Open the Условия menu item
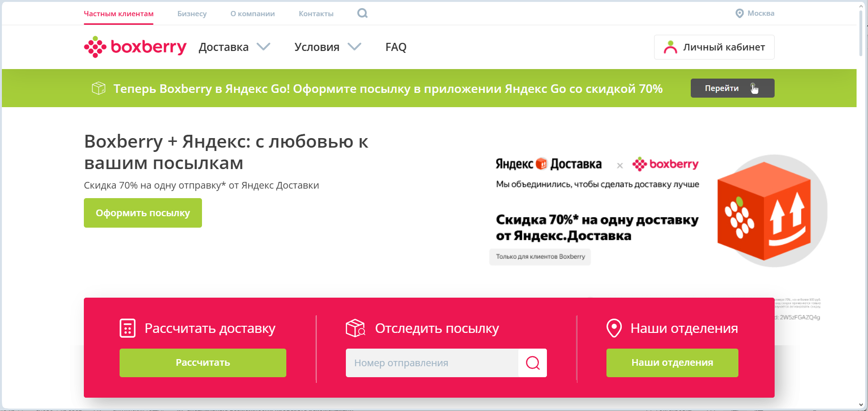The image size is (868, 411). click(317, 47)
